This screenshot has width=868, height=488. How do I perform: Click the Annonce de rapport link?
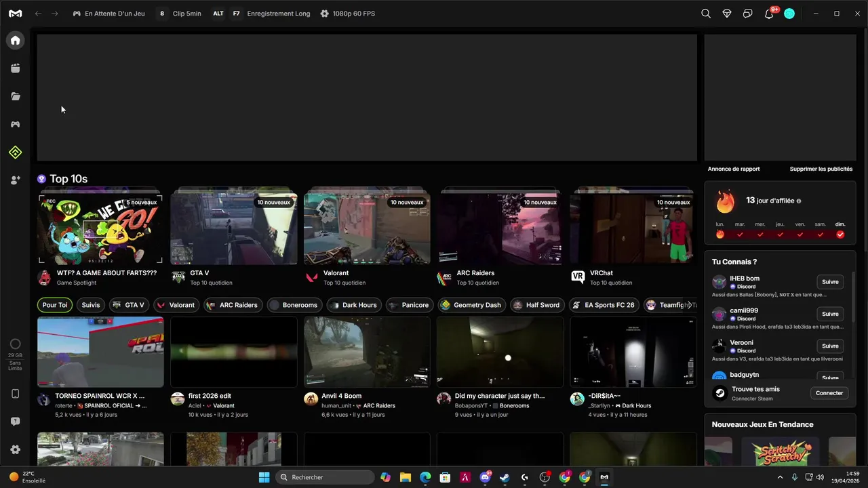click(734, 169)
